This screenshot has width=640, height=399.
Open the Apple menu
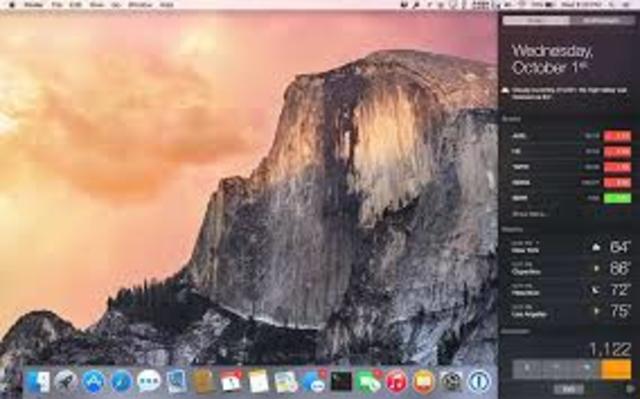11,4
